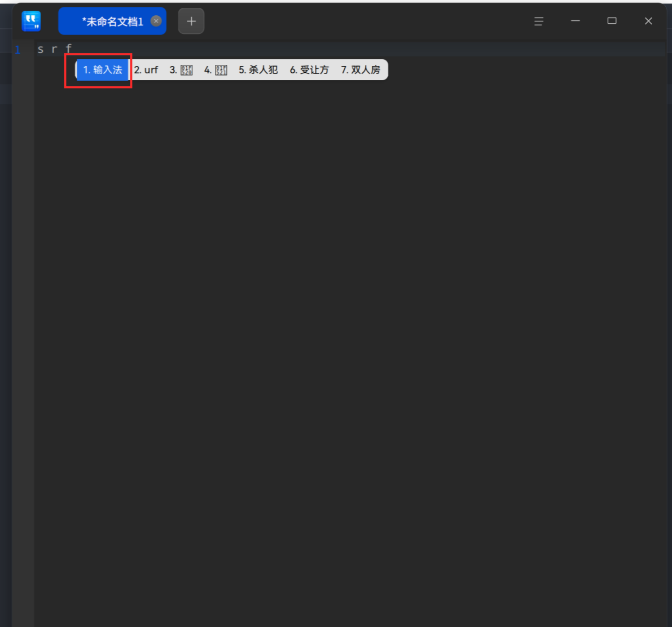Close the 未命名文档1 tab

point(156,21)
